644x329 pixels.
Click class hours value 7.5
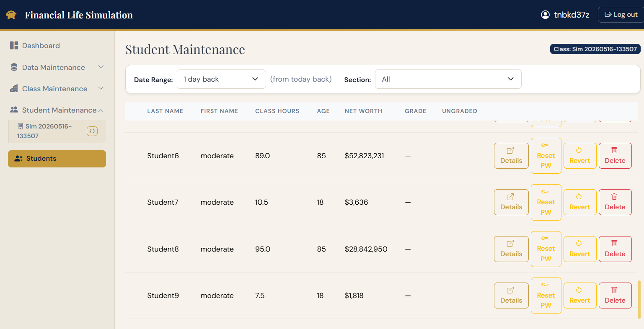[x=260, y=296]
